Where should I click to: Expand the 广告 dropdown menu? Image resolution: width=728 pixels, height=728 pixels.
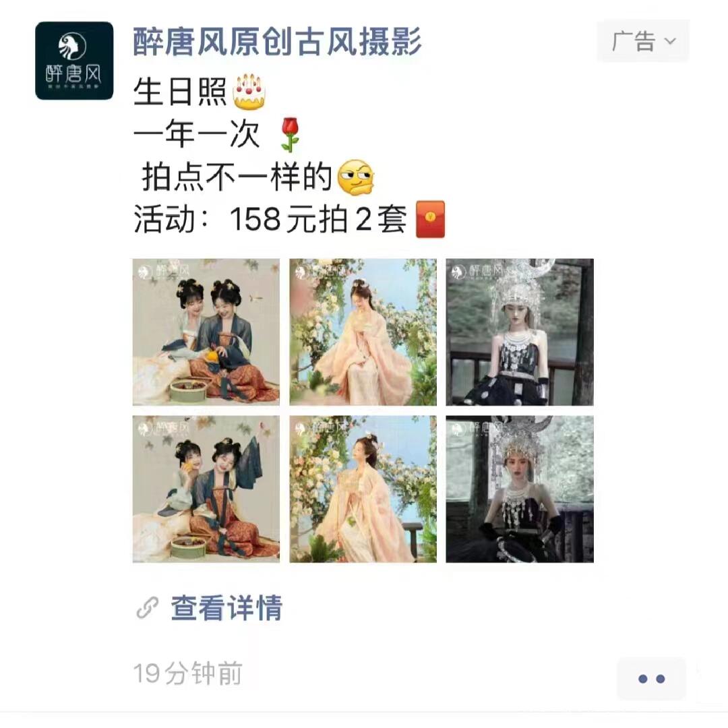point(642,41)
